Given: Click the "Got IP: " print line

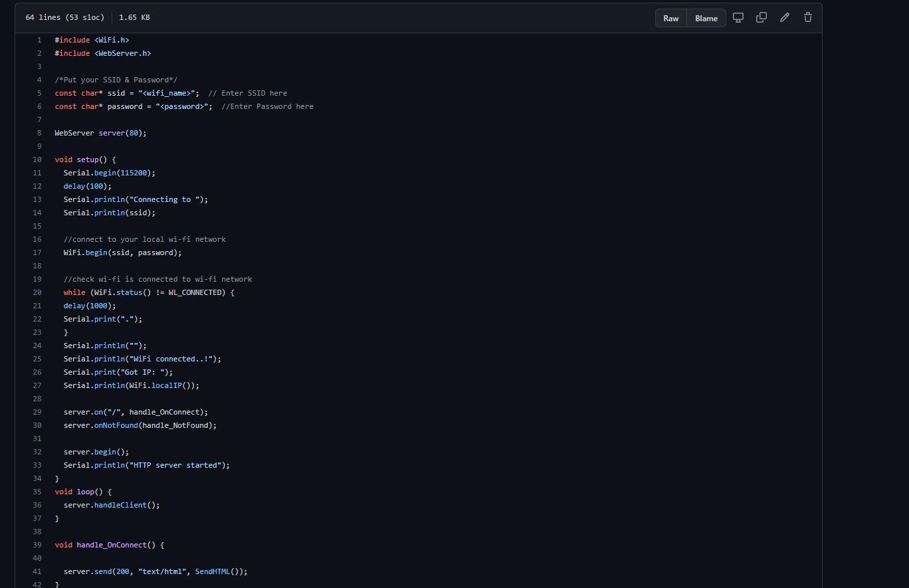Looking at the screenshot, I should tap(118, 372).
